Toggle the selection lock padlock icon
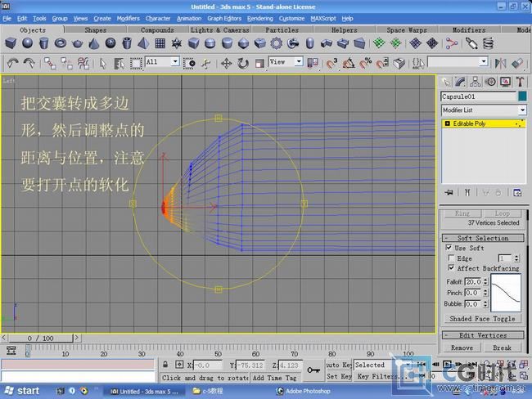 tap(165, 365)
